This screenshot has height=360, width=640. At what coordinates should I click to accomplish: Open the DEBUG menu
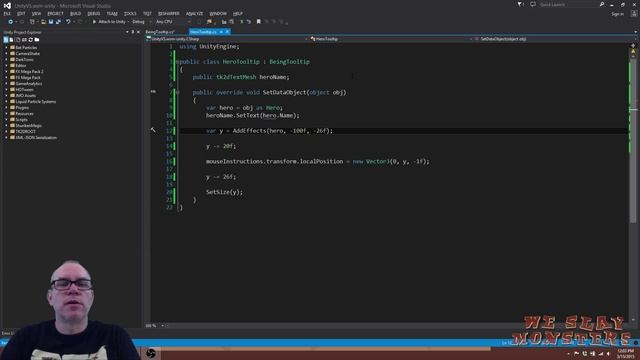click(94, 14)
